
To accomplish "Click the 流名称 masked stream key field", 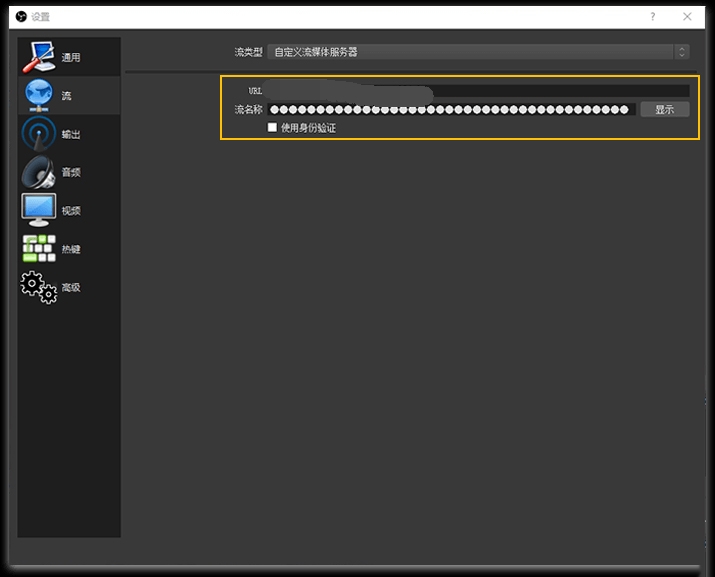I will pyautogui.click(x=451, y=109).
